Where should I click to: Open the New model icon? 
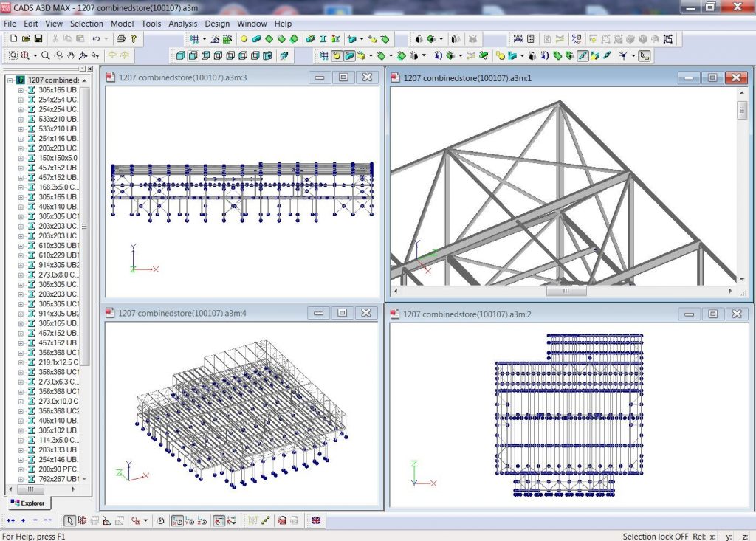(14, 38)
